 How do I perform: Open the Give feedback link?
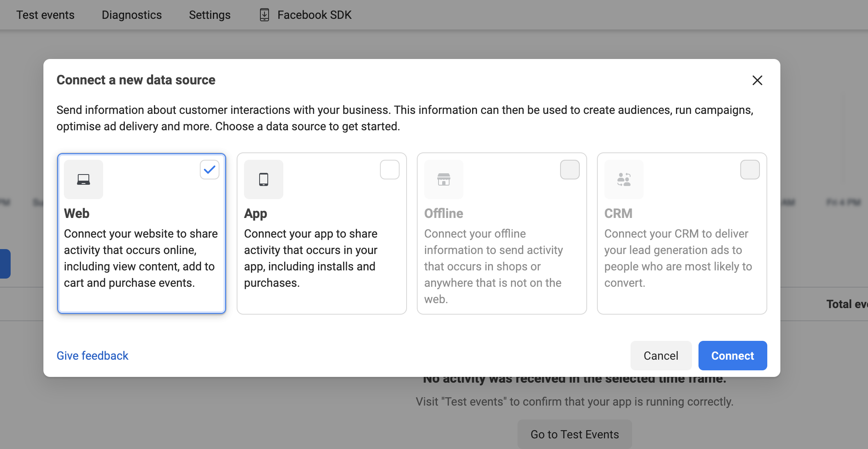point(93,356)
